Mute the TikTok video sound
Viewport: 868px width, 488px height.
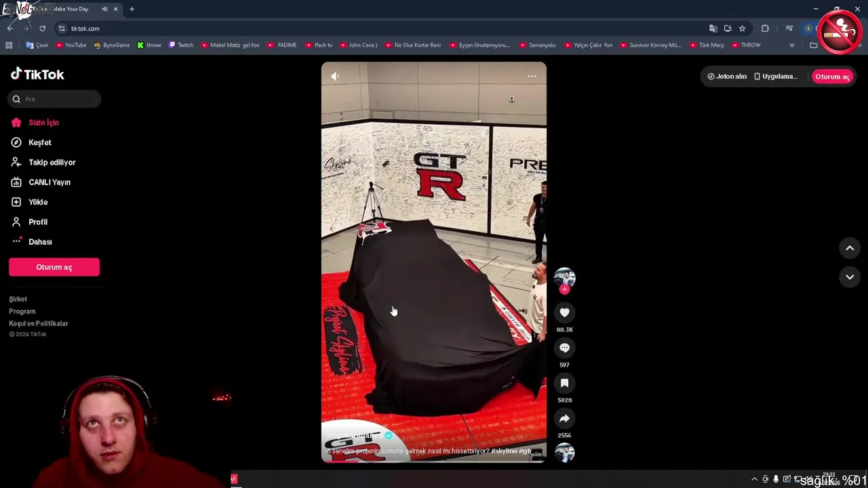pyautogui.click(x=335, y=77)
